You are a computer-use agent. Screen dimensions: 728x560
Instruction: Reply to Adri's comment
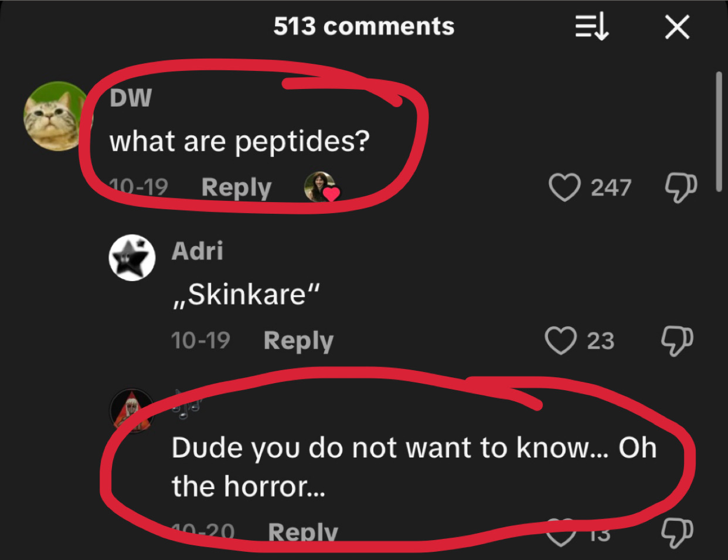298,340
